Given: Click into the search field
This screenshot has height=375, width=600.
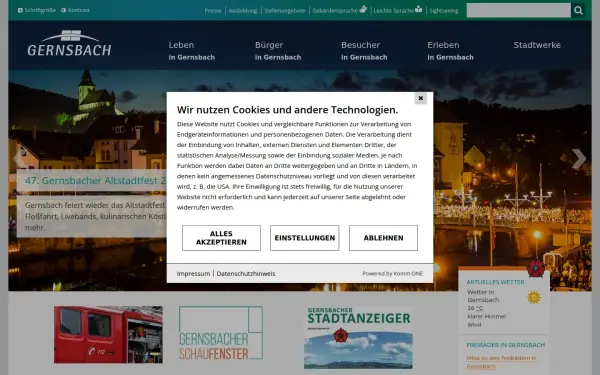Looking at the screenshot, I should pyautogui.click(x=518, y=10).
